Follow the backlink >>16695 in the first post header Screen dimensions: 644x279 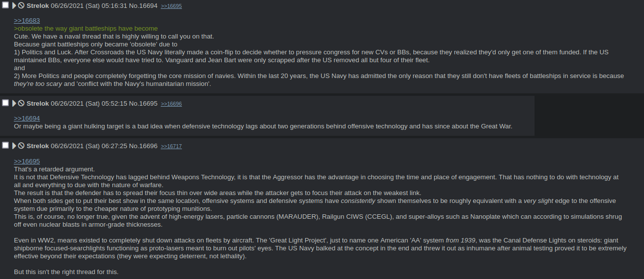tap(171, 6)
